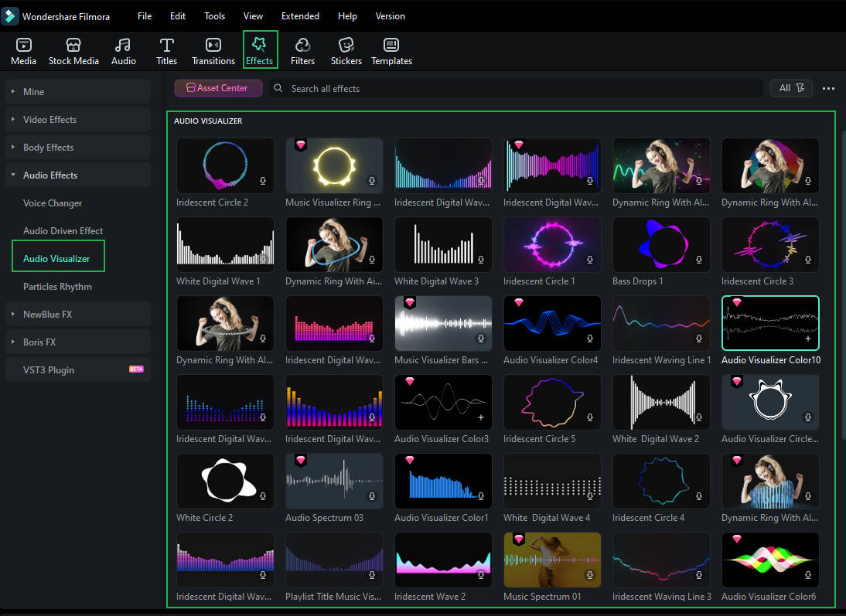This screenshot has width=846, height=616.
Task: Open the Transitions panel
Action: click(x=213, y=51)
